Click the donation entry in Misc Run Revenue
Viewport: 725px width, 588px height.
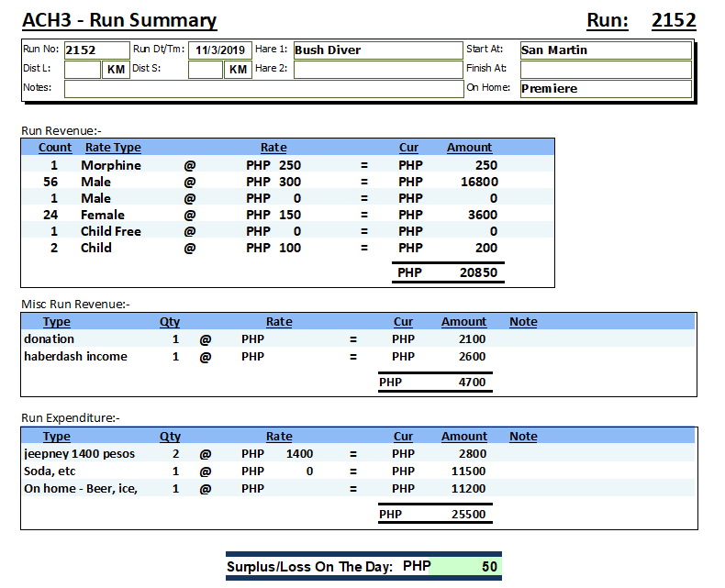point(50,339)
